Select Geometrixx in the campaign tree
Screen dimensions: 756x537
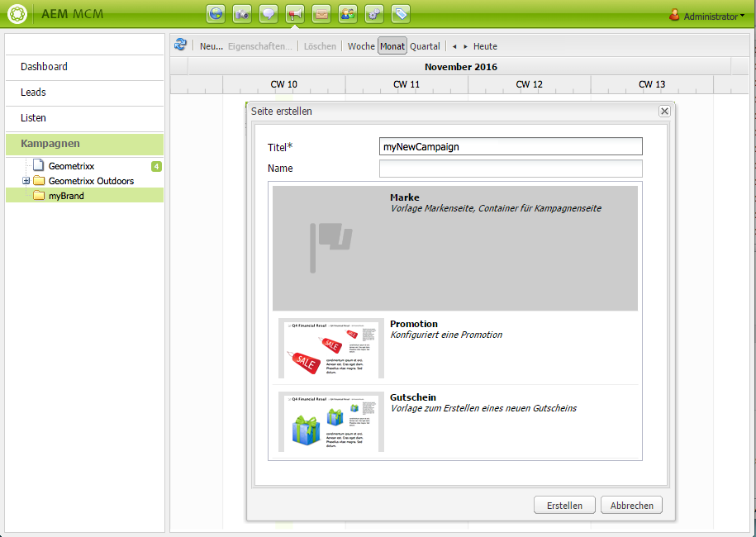71,166
